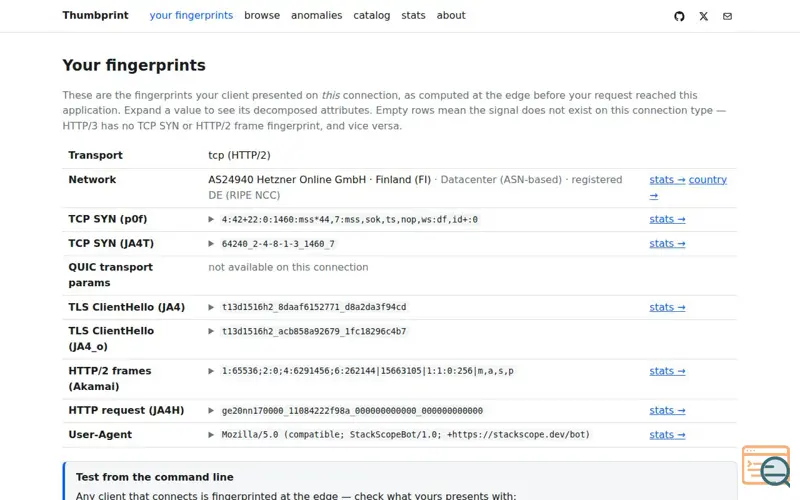Expand the HTTP/2 frames (Akamai) value

[x=211, y=371]
